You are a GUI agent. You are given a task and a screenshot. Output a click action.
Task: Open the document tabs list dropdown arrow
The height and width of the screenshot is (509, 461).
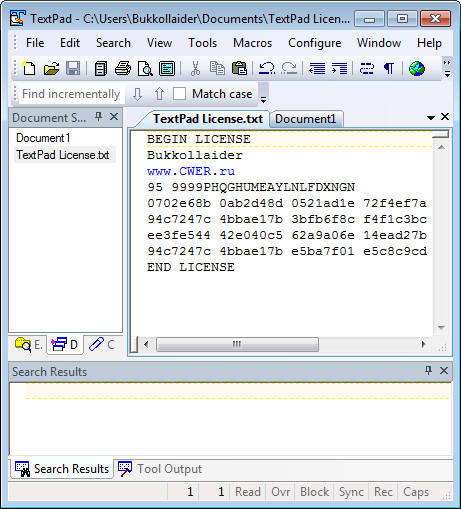click(430, 117)
